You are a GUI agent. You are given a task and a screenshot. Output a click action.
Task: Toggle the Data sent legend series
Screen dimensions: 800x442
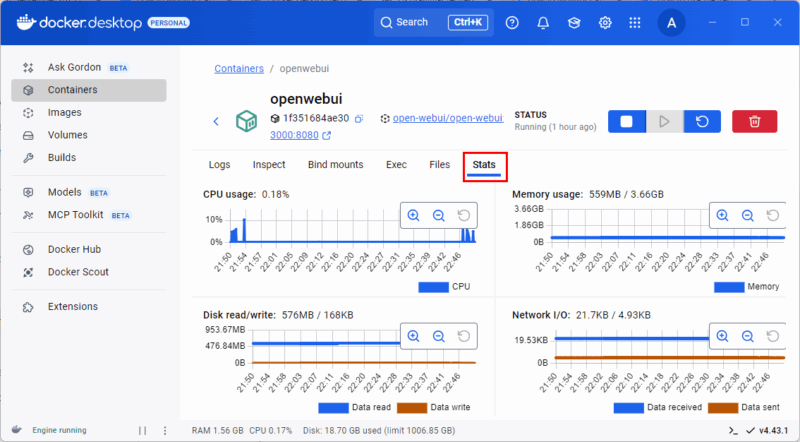click(744, 407)
